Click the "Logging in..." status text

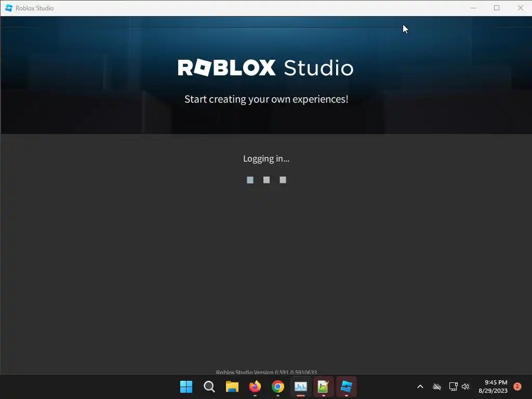(x=267, y=159)
